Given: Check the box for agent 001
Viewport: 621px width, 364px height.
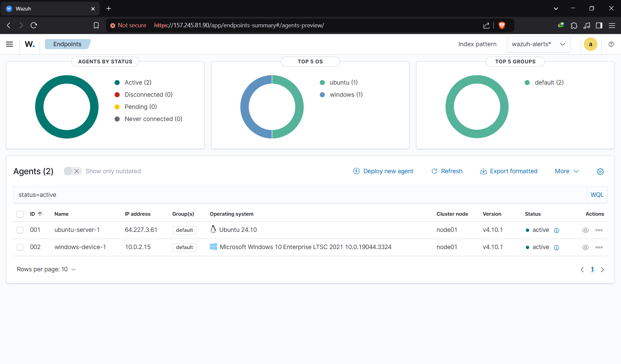Looking at the screenshot, I should click(x=20, y=230).
